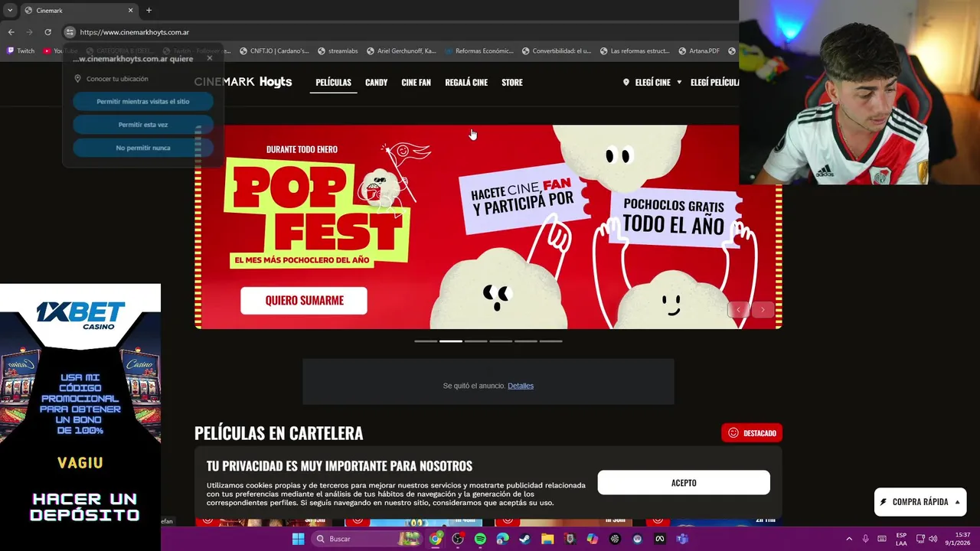
Task: Go back to the previous page
Action: click(11, 32)
